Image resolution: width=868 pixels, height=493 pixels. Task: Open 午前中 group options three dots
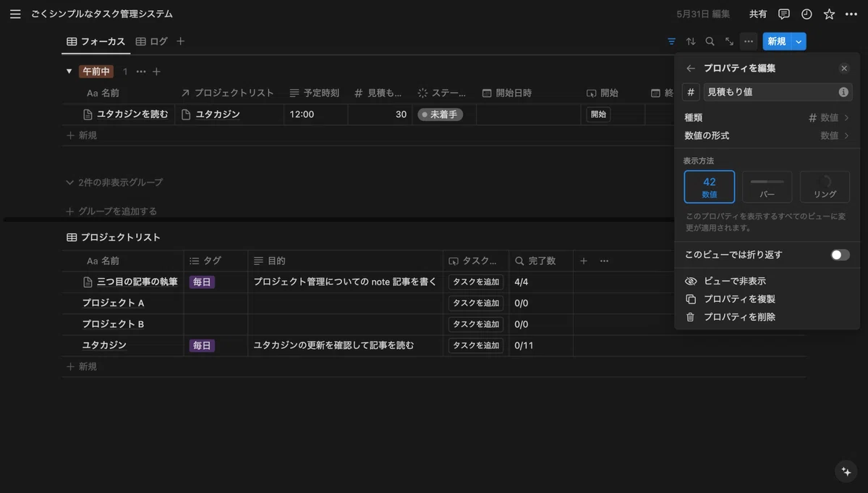tap(141, 72)
